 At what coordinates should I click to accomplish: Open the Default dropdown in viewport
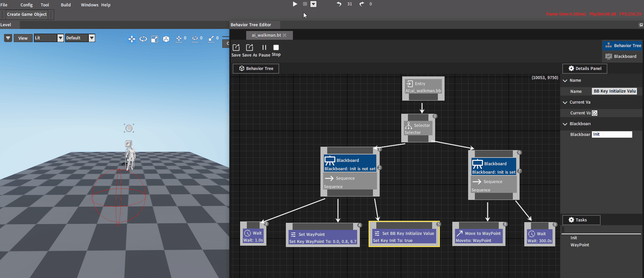pos(91,38)
